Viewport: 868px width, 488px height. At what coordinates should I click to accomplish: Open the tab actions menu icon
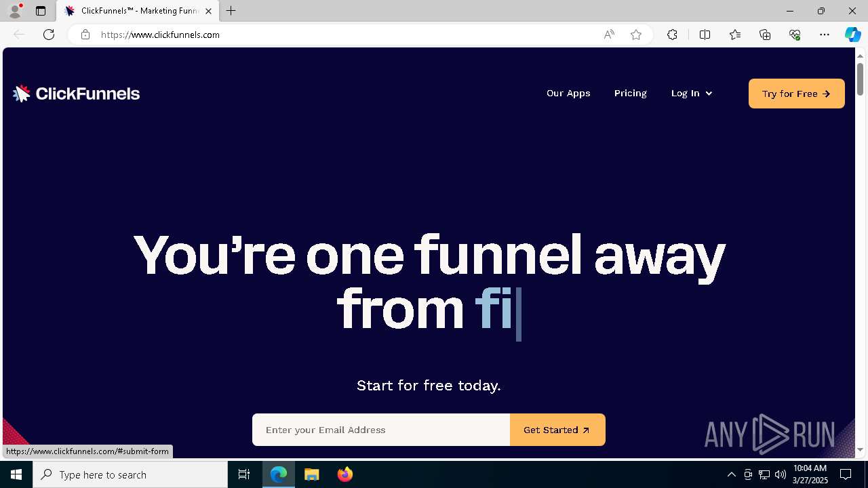[41, 11]
